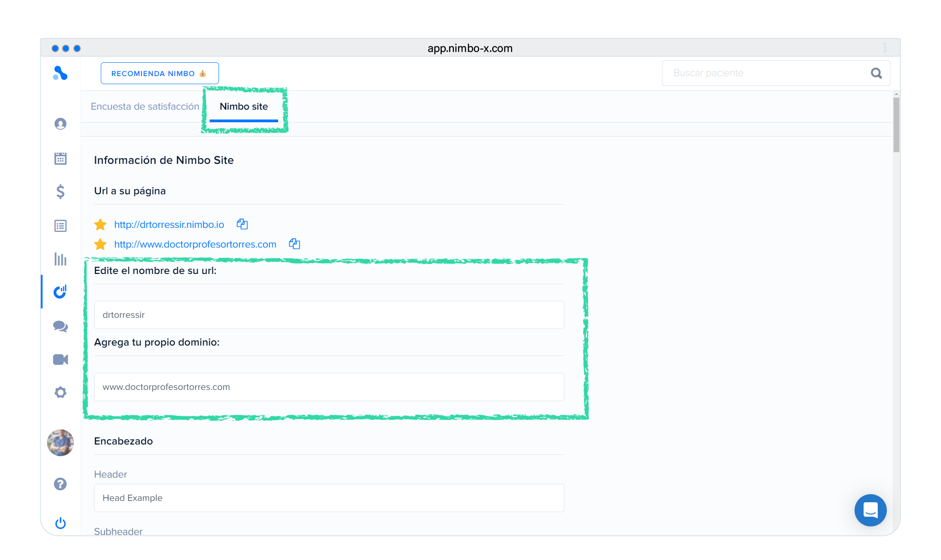Viewport: 941px width, 560px height.
Task: Switch to Encuesta de satisfacción tab
Action: (x=145, y=107)
